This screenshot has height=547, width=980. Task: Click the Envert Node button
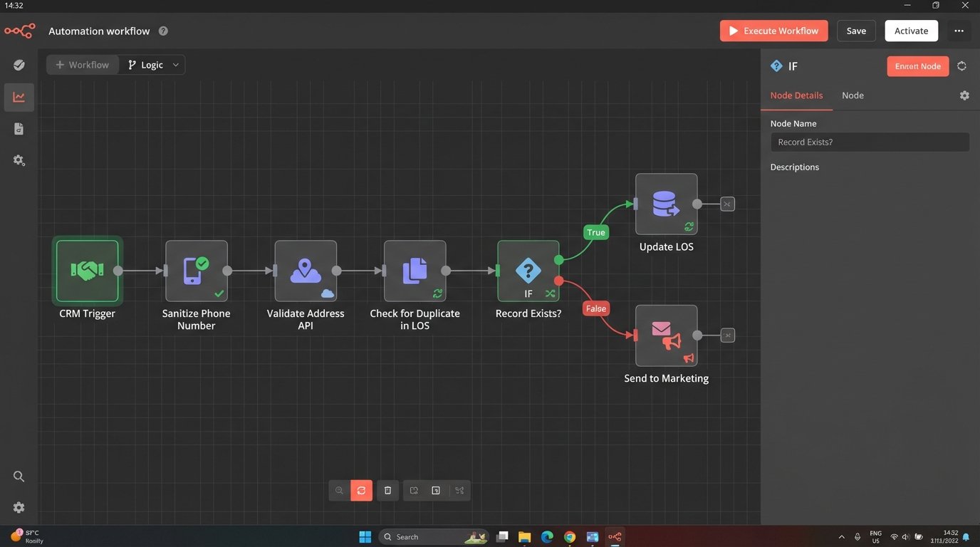coord(917,66)
